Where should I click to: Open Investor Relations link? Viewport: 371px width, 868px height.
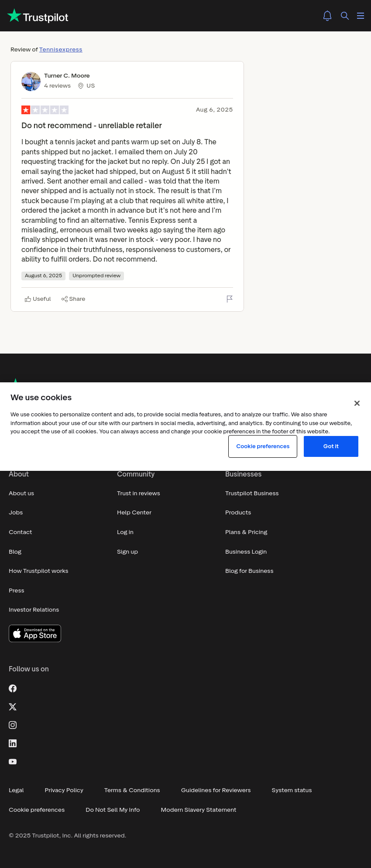coord(34,610)
